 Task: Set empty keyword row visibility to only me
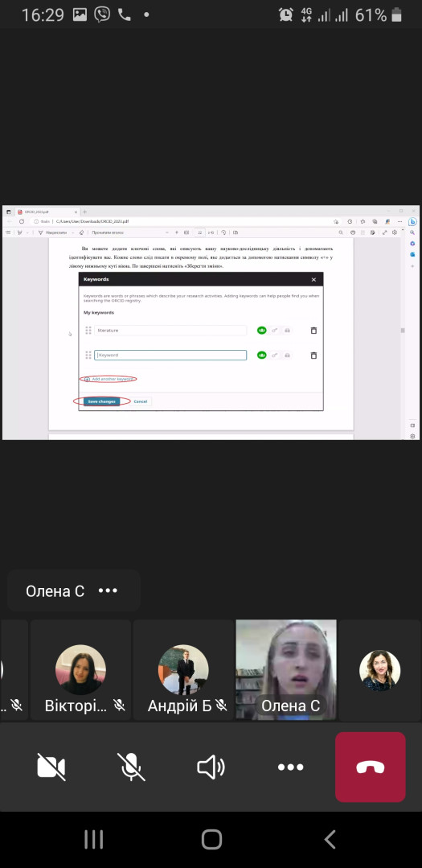[287, 355]
